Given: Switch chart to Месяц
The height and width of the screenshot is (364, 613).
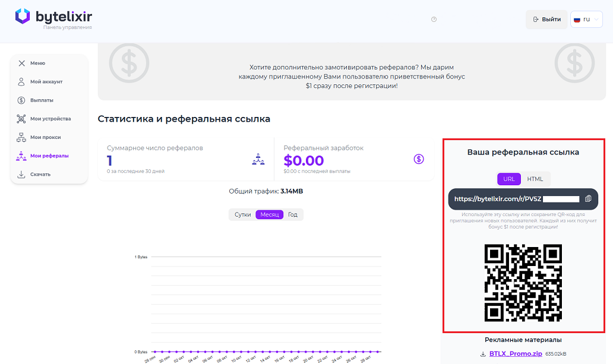Looking at the screenshot, I should point(269,214).
